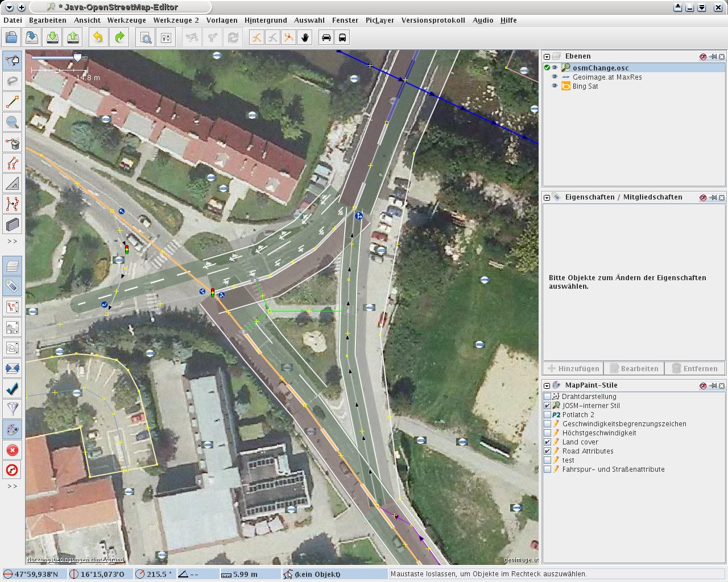
Task: Download map data from OSM server
Action: click(52, 38)
